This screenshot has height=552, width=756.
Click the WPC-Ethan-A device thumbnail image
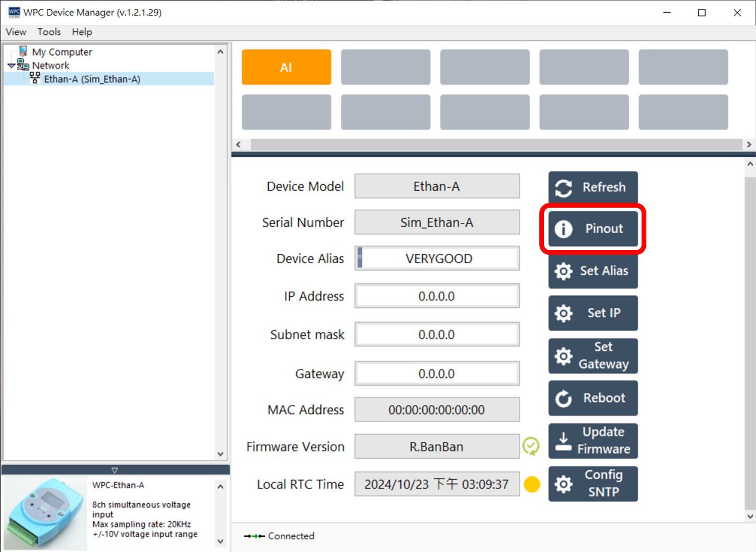coord(45,512)
